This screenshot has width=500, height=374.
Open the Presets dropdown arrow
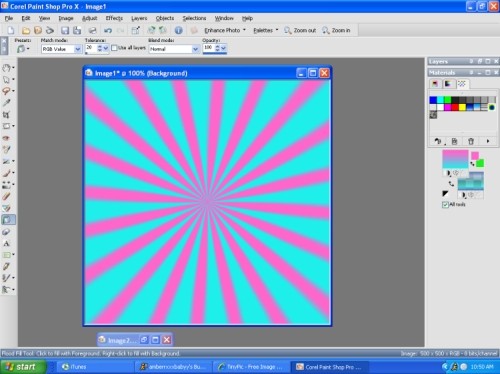(x=28, y=49)
